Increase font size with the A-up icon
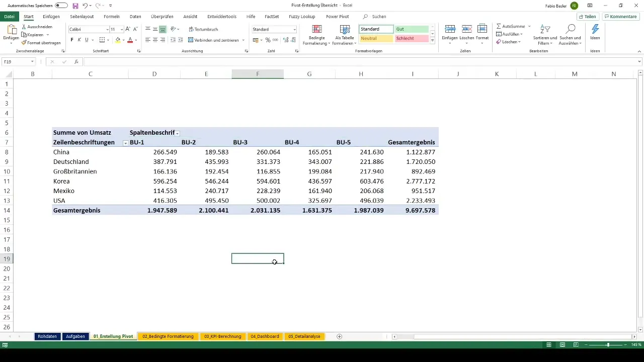This screenshot has width=644, height=362. pyautogui.click(x=128, y=29)
